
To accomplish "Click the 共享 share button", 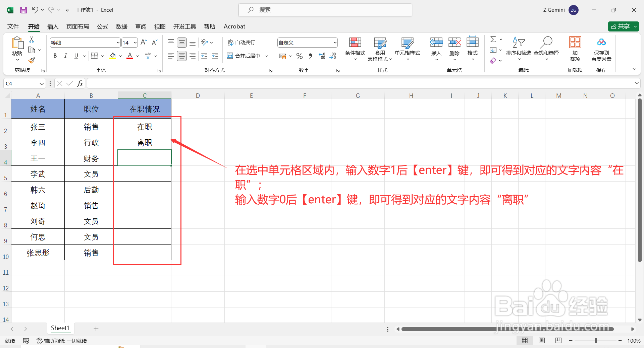I will coord(623,26).
